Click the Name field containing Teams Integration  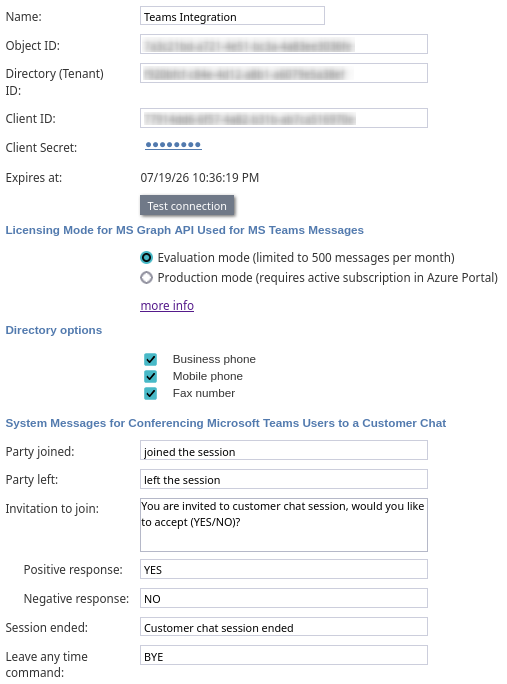point(232,16)
